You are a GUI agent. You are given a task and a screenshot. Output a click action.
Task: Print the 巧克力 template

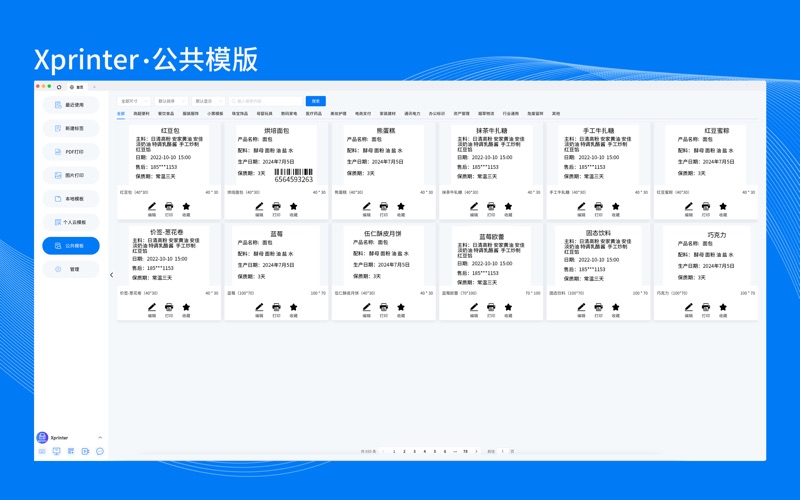(x=706, y=307)
